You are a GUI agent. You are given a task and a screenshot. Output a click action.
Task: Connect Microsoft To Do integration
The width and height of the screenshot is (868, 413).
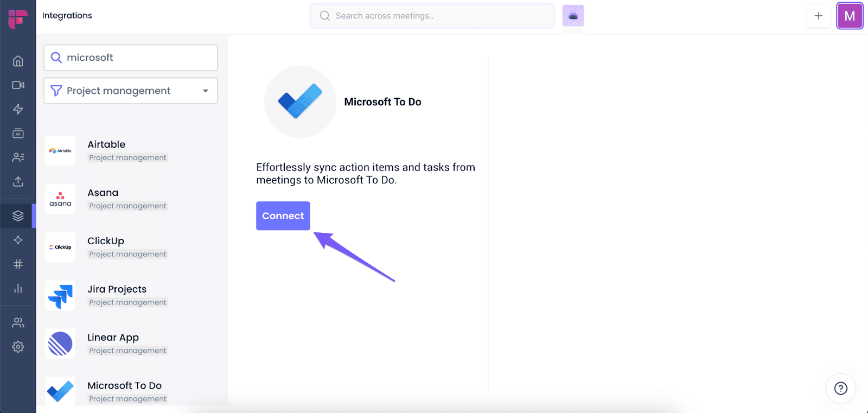(283, 216)
